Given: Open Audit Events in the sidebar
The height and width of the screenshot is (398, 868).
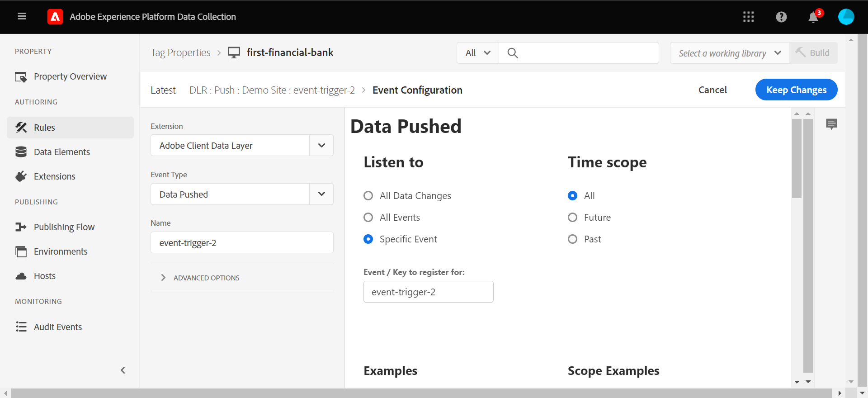Looking at the screenshot, I should click(x=70, y=327).
